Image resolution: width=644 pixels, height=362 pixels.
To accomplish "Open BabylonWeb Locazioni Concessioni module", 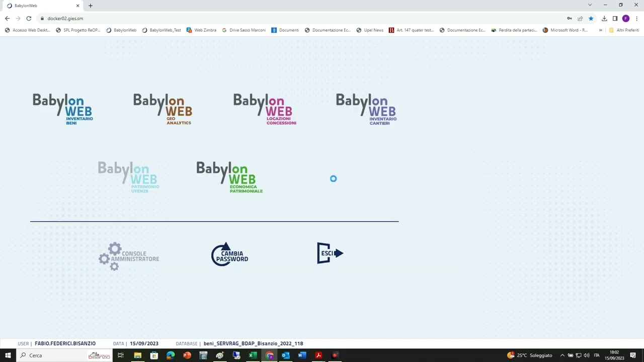I will 265,109.
